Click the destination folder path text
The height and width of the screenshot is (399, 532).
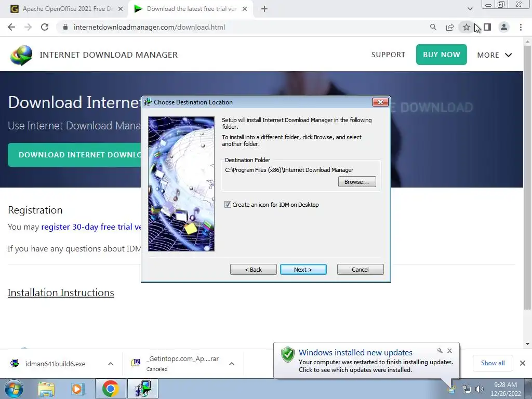tap(289, 170)
